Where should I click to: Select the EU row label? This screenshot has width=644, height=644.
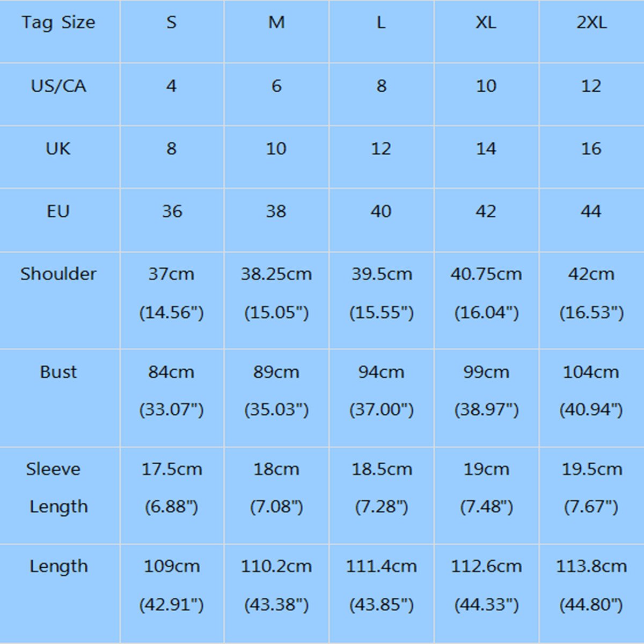pos(58,211)
